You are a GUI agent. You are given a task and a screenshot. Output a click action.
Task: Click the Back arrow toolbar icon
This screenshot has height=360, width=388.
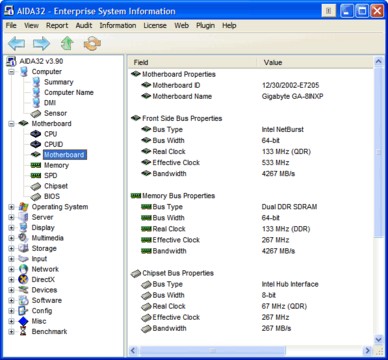coord(16,44)
